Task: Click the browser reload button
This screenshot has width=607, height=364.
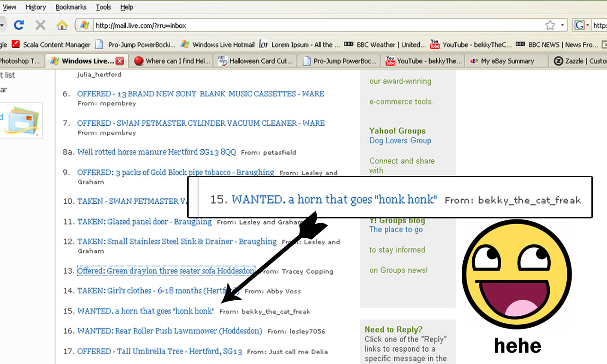Action: point(19,25)
